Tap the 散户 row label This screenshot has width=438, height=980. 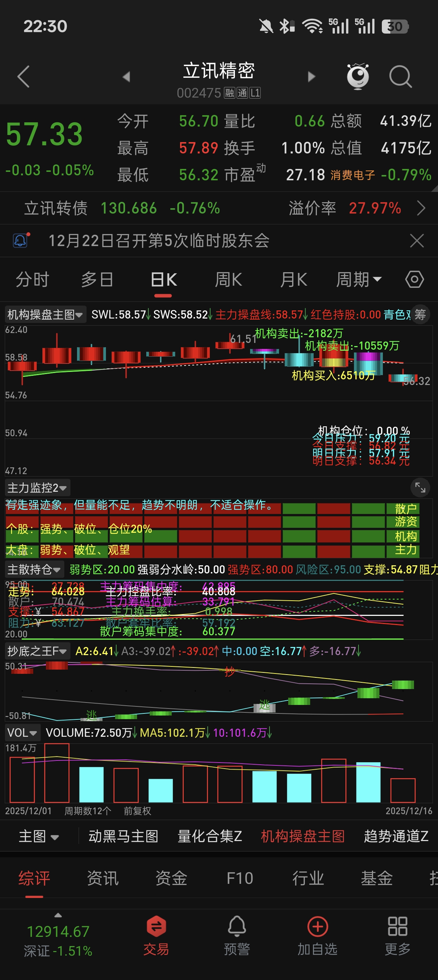[406, 509]
